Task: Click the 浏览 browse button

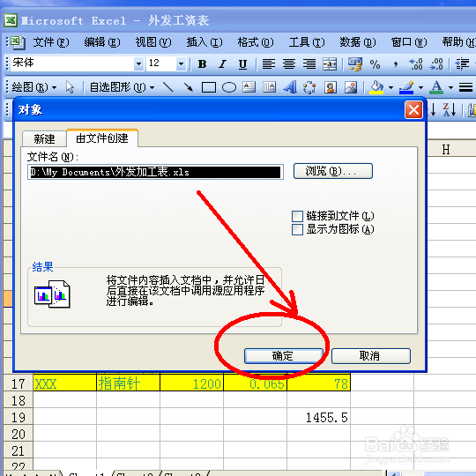Action: pos(332,171)
